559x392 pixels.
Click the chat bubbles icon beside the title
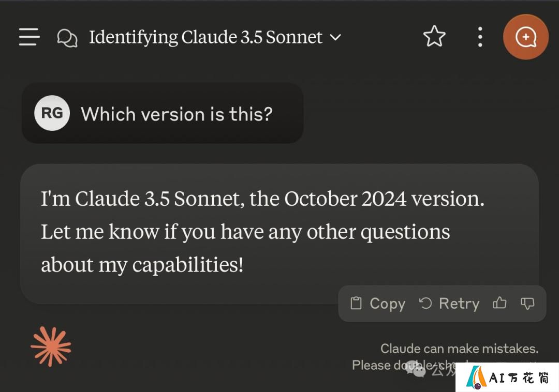[x=67, y=38]
